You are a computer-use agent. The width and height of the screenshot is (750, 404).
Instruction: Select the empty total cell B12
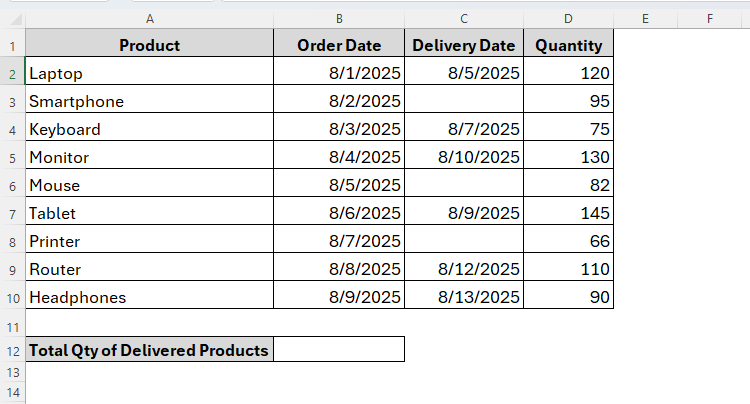click(339, 350)
